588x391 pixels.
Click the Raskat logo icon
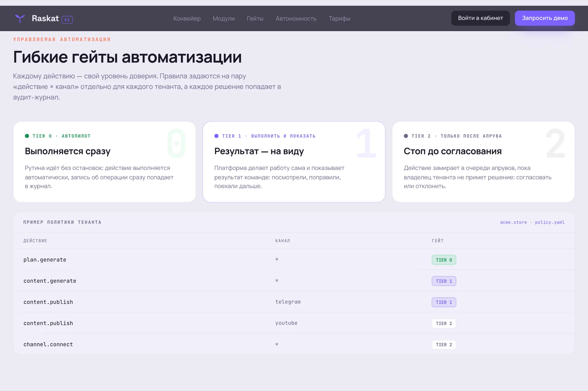[x=20, y=18]
